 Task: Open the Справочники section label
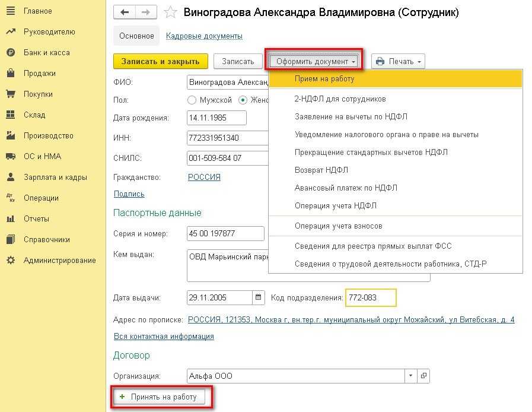(47, 239)
